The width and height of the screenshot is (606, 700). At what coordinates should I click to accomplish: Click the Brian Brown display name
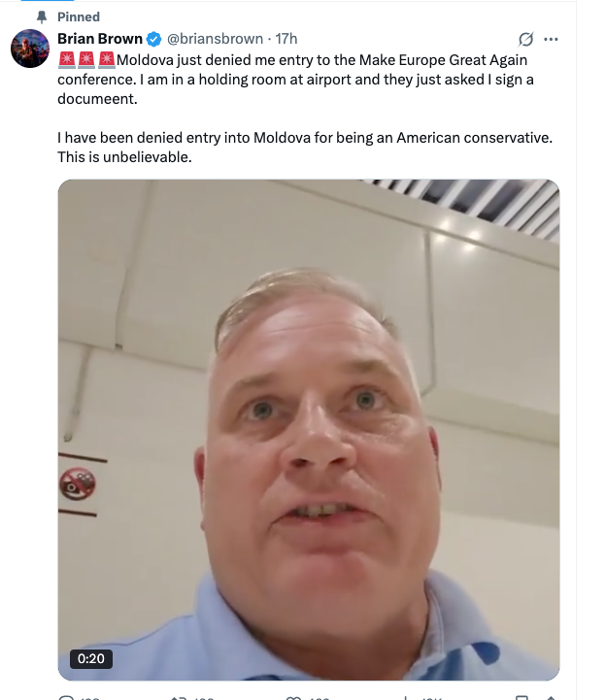click(x=100, y=39)
